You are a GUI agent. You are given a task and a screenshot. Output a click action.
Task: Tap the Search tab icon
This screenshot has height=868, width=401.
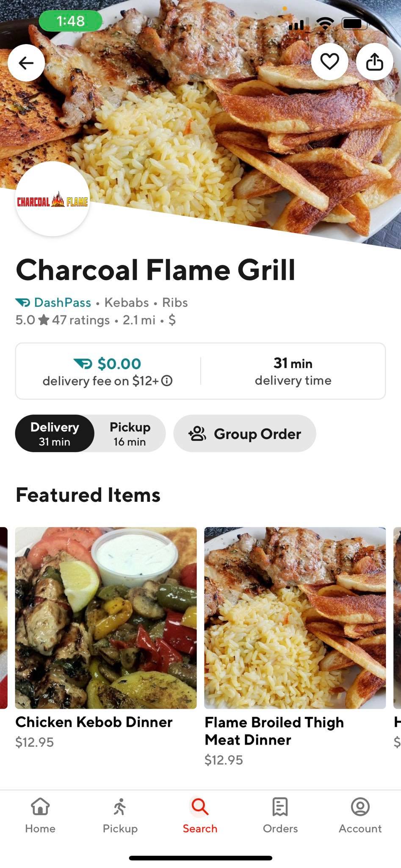point(200,807)
